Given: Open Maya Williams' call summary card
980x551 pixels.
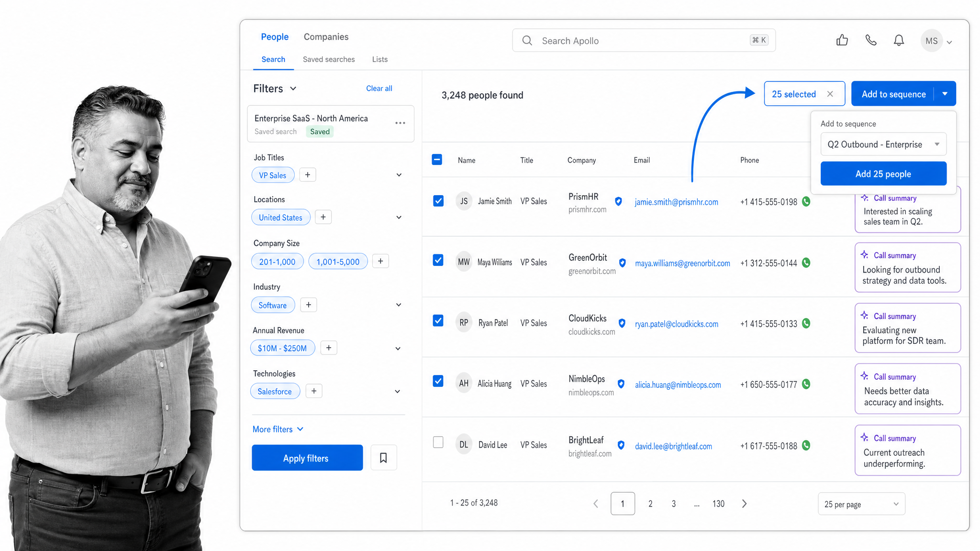Looking at the screenshot, I should pos(908,267).
